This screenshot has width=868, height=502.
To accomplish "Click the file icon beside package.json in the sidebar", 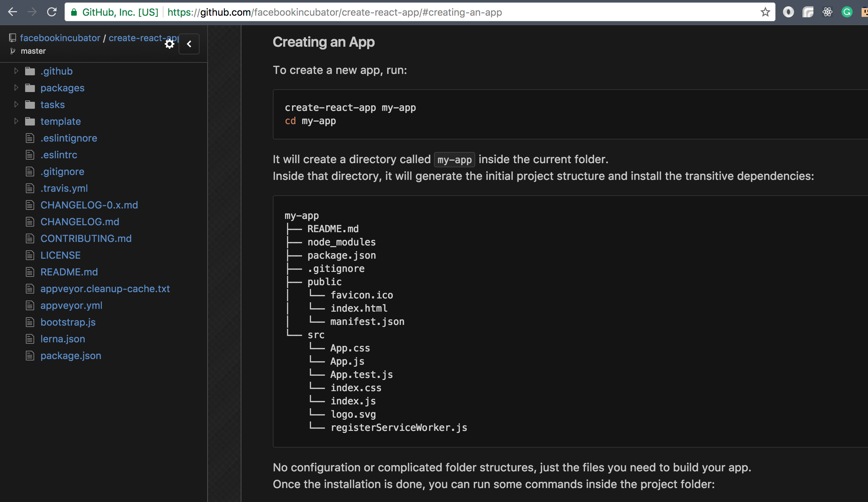I will pos(30,356).
